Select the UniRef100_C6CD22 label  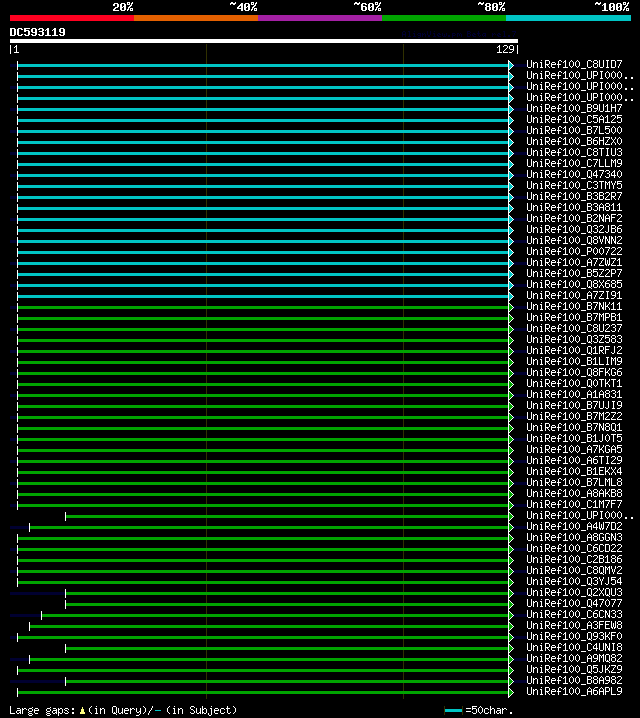pos(574,548)
